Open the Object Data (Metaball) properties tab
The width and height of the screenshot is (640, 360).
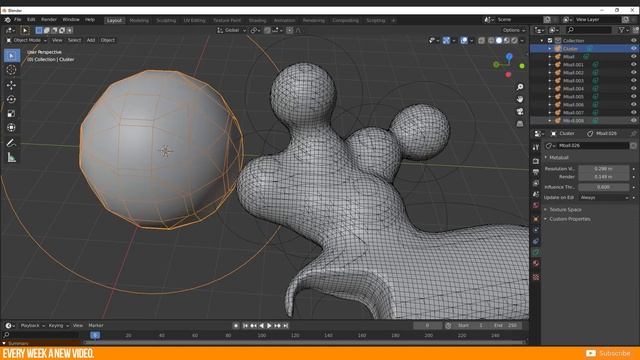tap(536, 252)
